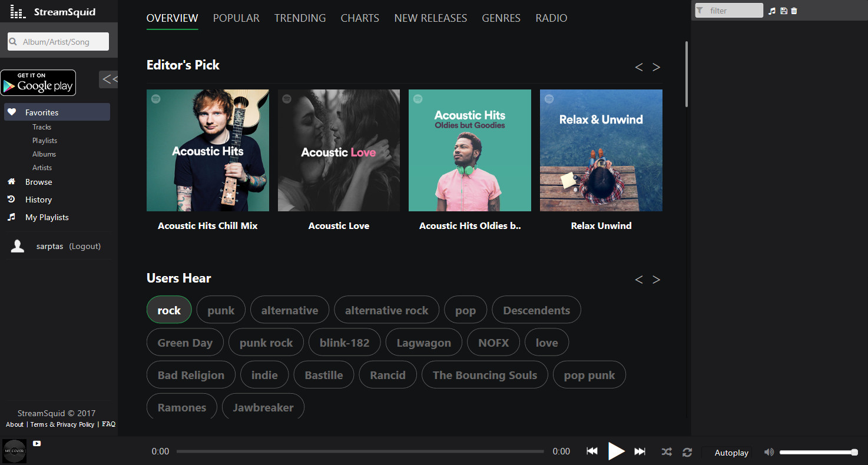Show previous Users Hear tags

click(639, 280)
